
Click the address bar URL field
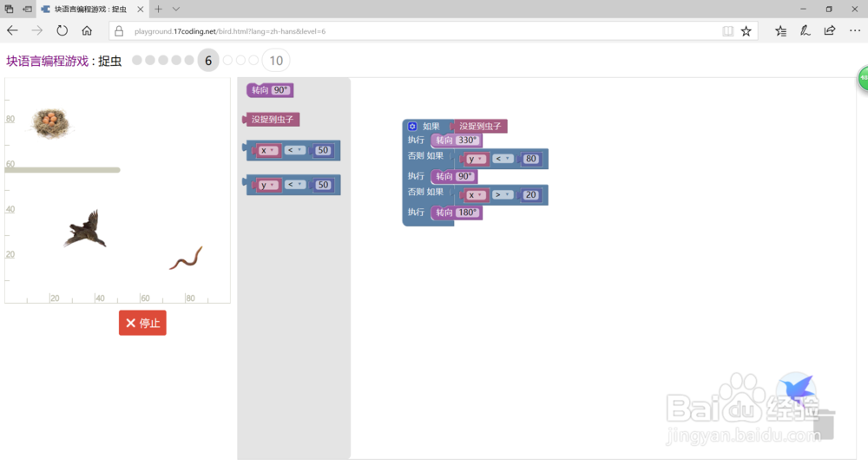point(417,31)
